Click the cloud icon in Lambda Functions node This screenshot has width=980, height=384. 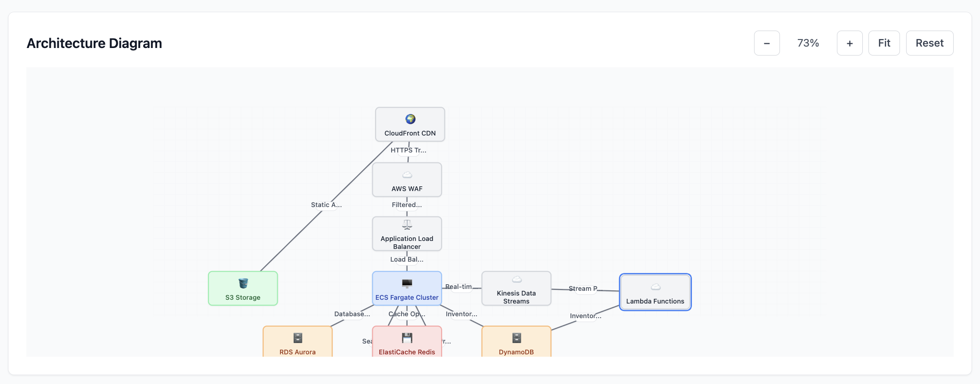pos(655,287)
